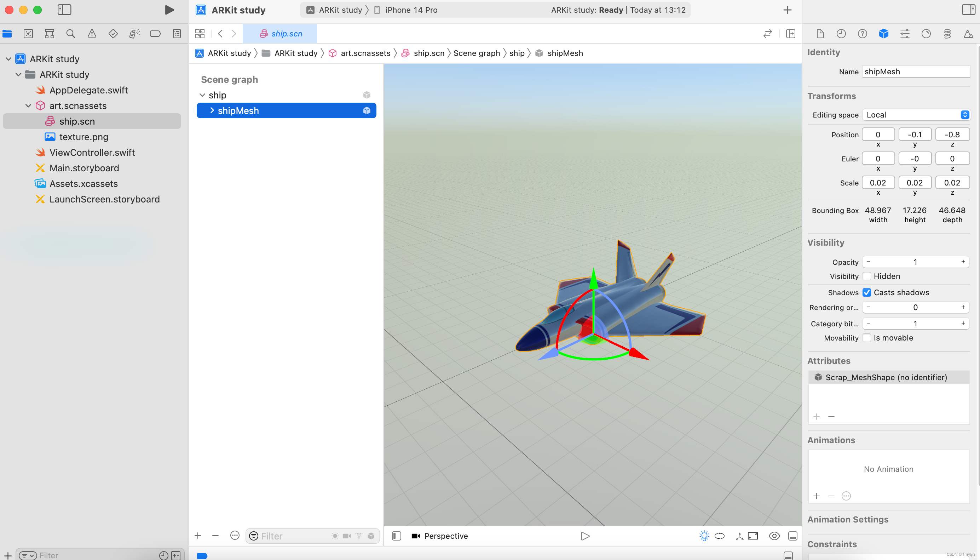
Task: Click the Run play button
Action: [x=169, y=10]
